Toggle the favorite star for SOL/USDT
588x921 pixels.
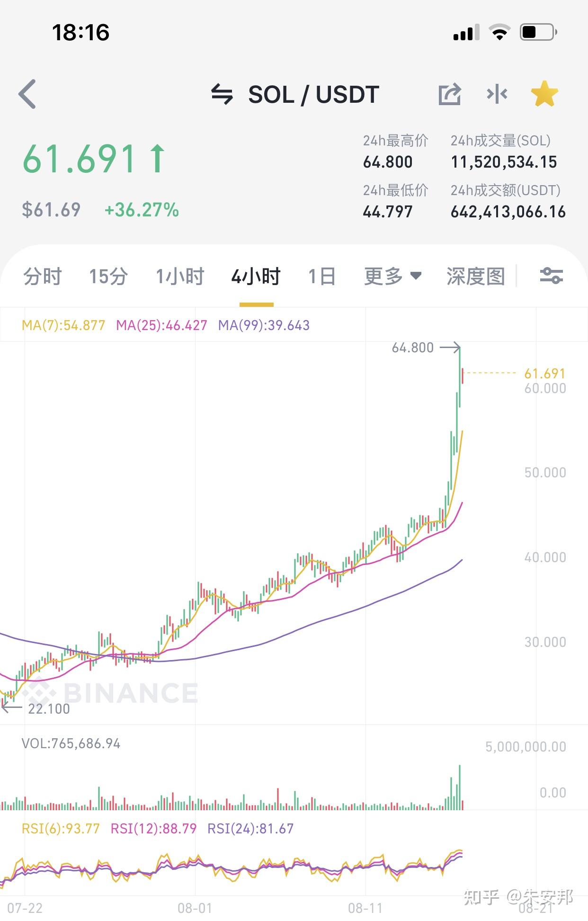(x=544, y=93)
